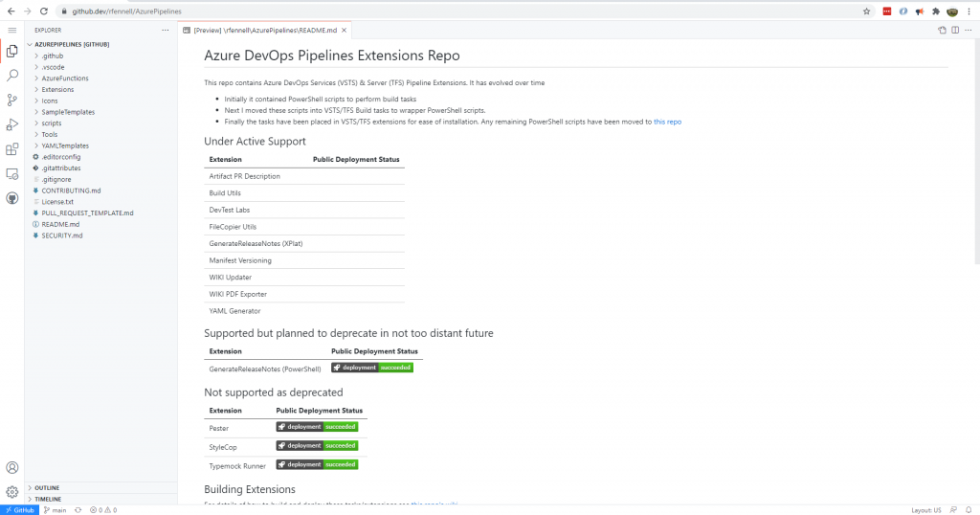Open the .editorconfig file
980x515 pixels.
tap(100, 157)
